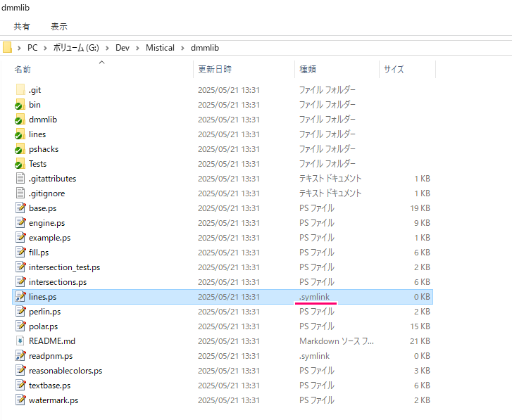Viewport: 512px width, 420px height.
Task: Click the textbase.ps file icon
Action: click(20, 385)
